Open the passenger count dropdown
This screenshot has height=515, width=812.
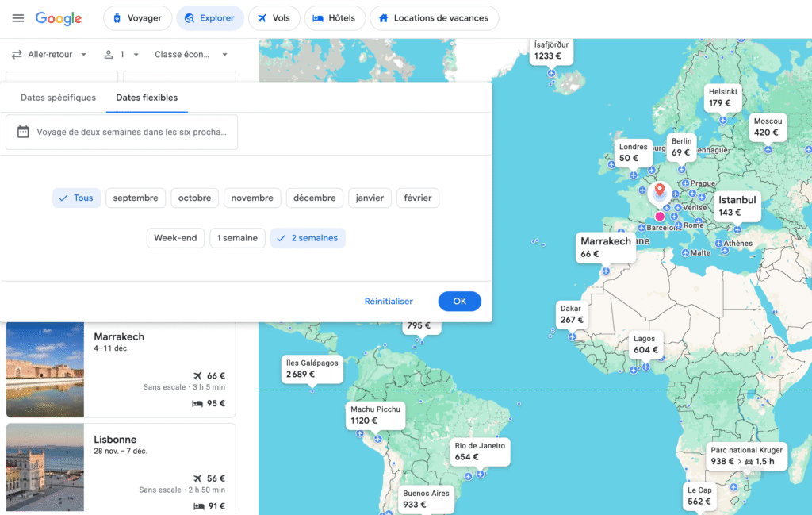[x=121, y=55]
